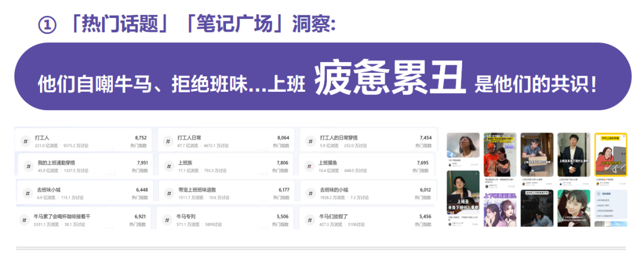Click the hot index value 7,454
This screenshot has height=263, width=644.
(426, 138)
